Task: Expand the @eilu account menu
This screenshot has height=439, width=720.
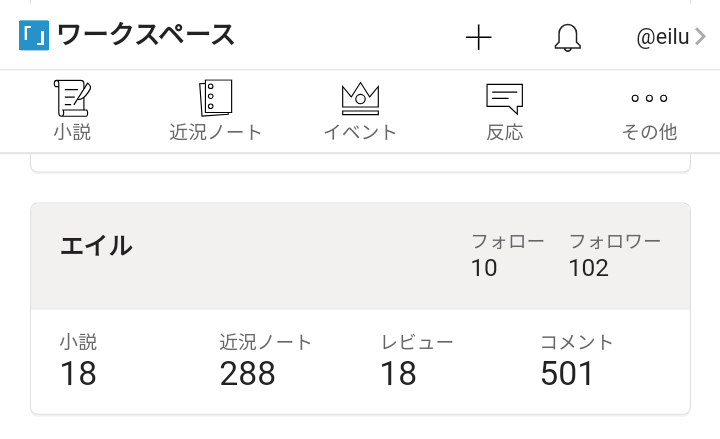Action: point(664,38)
